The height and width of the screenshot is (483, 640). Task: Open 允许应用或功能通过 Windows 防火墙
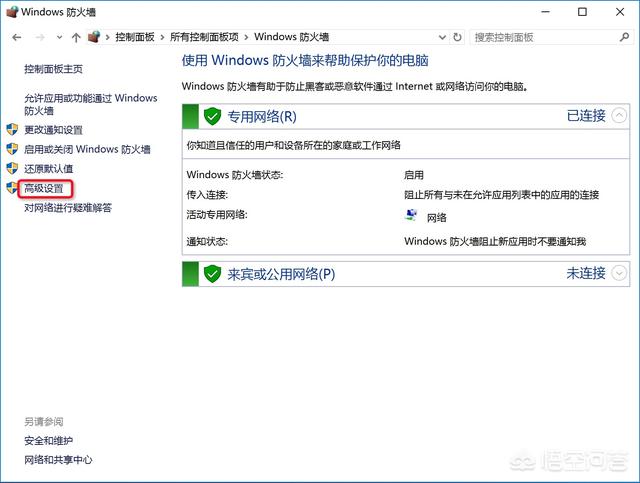click(91, 105)
